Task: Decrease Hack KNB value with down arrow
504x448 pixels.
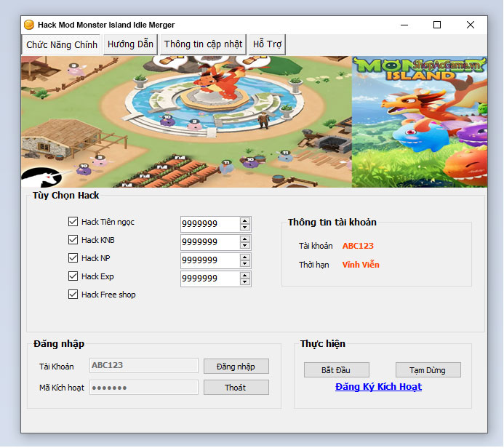Action: click(x=245, y=246)
